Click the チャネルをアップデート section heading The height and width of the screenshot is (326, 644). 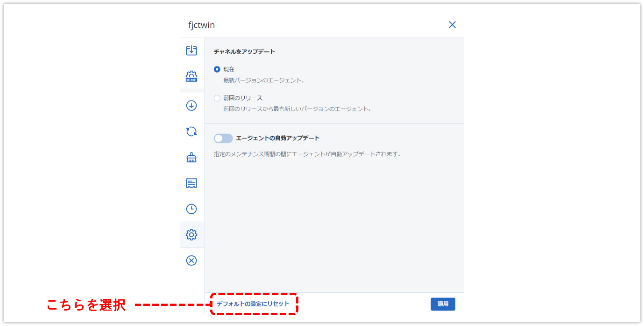point(244,52)
